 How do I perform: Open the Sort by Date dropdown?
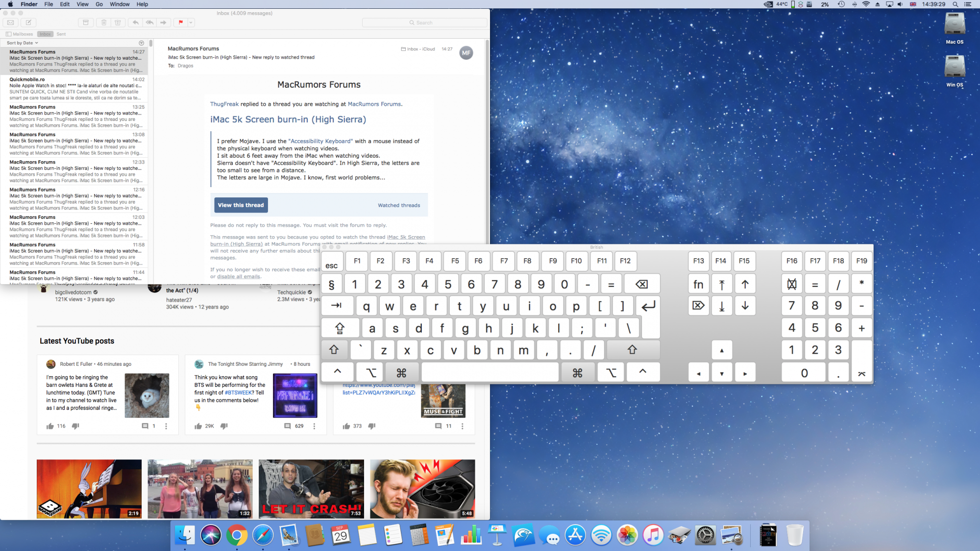23,43
